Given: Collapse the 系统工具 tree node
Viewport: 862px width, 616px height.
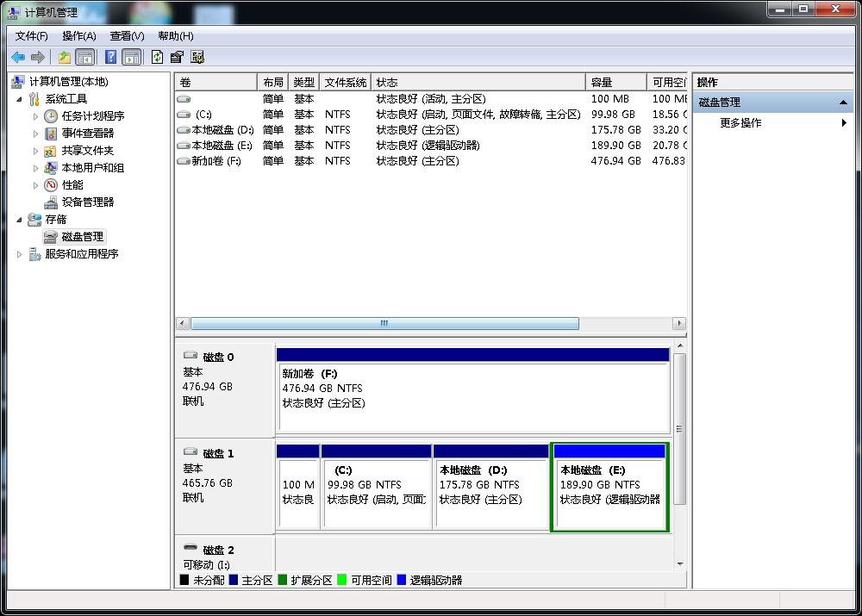Looking at the screenshot, I should [x=20, y=99].
